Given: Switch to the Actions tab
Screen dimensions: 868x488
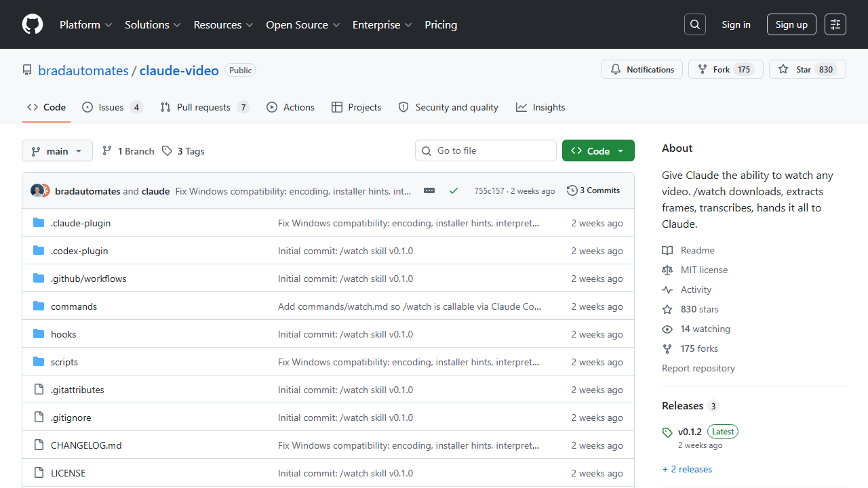Looking at the screenshot, I should (290, 107).
